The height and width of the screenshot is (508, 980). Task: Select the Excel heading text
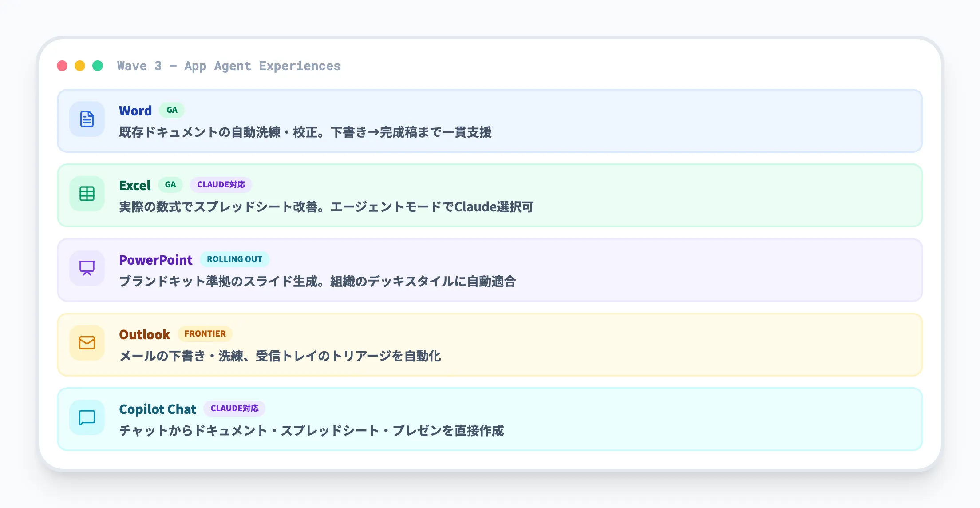tap(134, 185)
